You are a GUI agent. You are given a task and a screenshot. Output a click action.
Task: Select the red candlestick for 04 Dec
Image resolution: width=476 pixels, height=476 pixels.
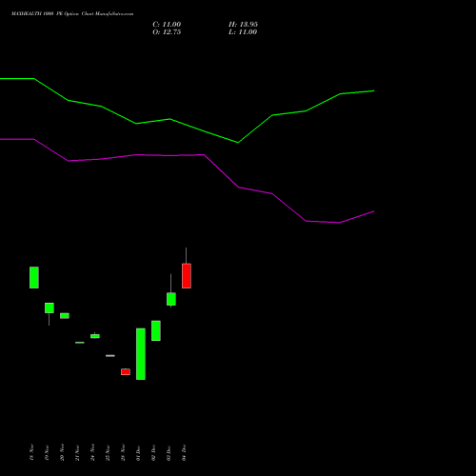[x=187, y=276]
